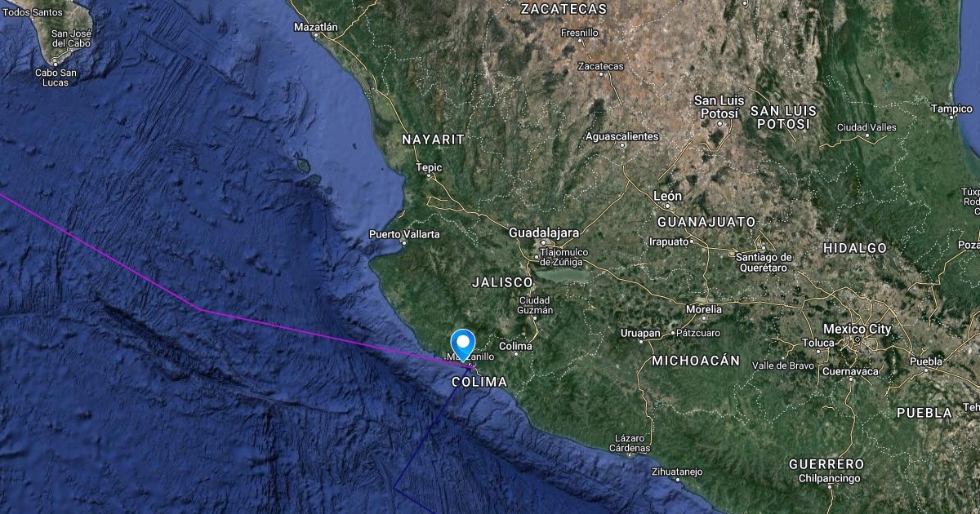Click the Mexico City label on map

[857, 329]
